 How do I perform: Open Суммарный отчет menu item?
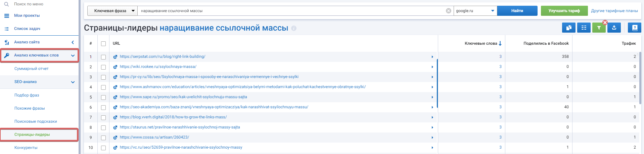pyautogui.click(x=32, y=69)
